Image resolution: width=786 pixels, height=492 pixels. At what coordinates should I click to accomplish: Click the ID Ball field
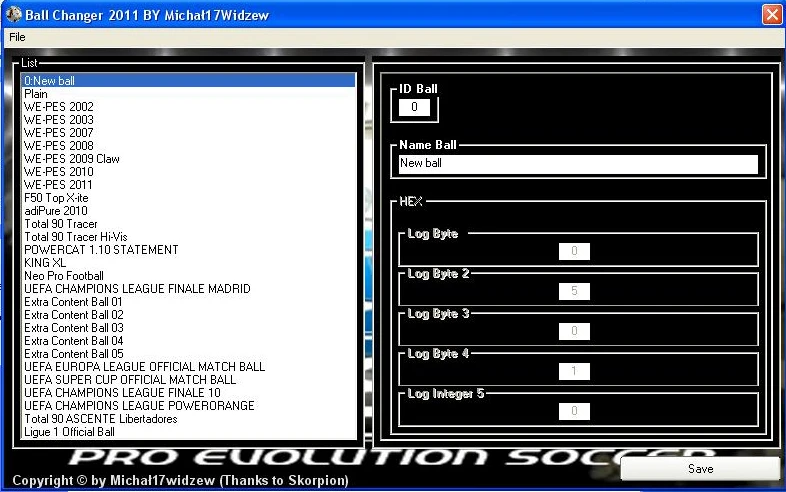414,107
